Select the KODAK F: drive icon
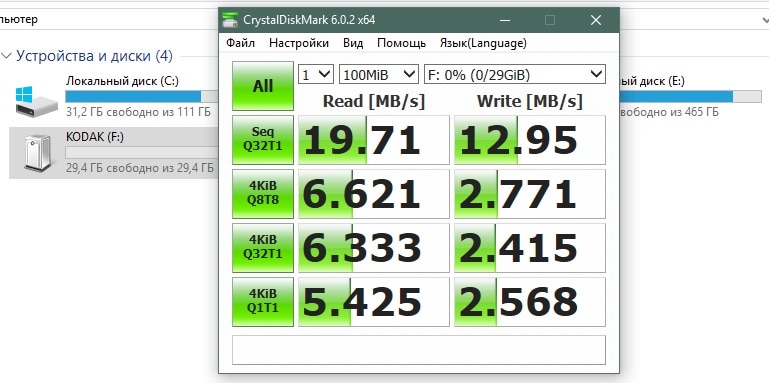769x383 pixels. (x=38, y=153)
